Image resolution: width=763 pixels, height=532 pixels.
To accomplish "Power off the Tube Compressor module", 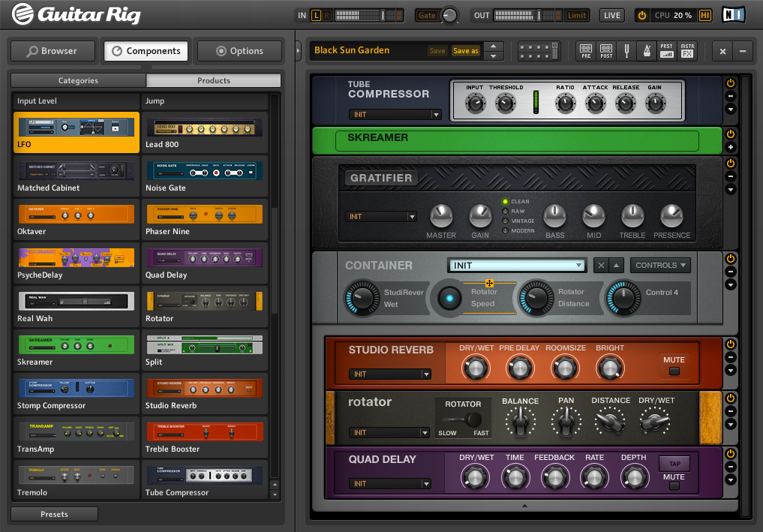I will pos(731,83).
